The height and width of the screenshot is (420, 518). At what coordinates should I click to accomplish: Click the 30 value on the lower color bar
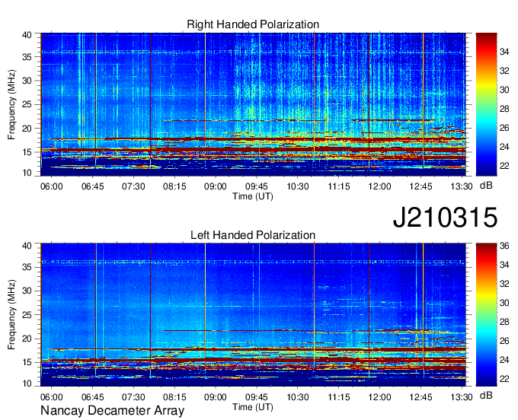pos(504,303)
